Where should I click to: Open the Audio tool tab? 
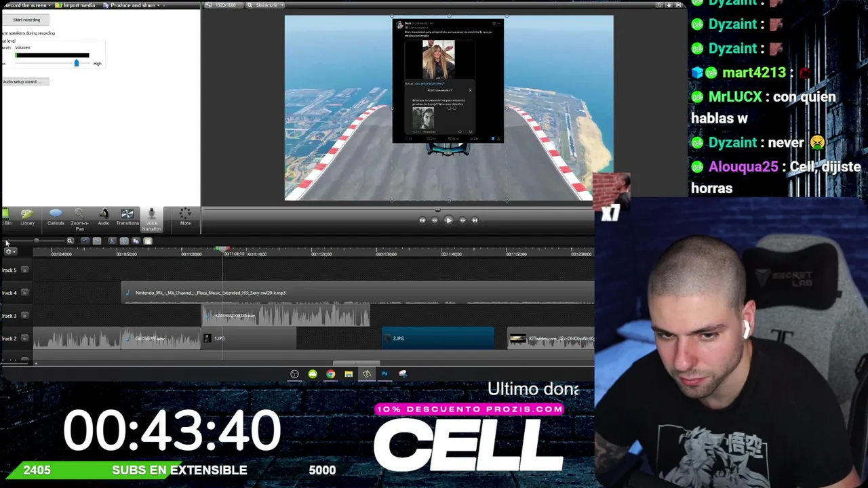104,218
